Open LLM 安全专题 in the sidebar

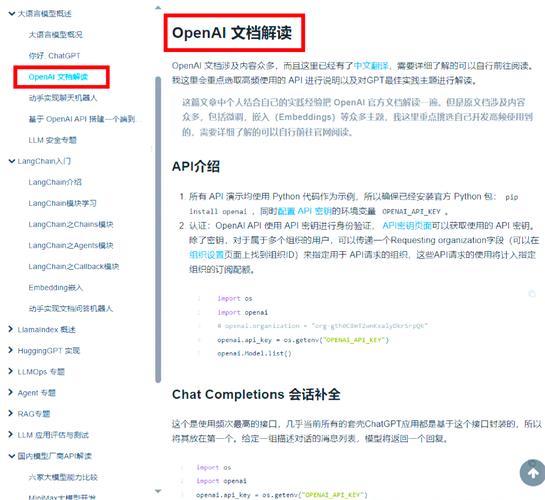pos(52,140)
